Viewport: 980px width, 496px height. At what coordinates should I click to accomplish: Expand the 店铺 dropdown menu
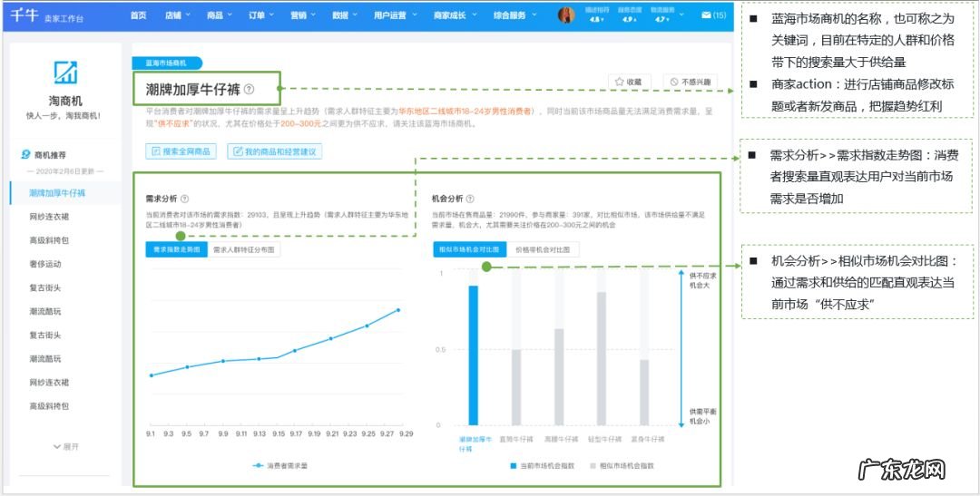pyautogui.click(x=178, y=15)
